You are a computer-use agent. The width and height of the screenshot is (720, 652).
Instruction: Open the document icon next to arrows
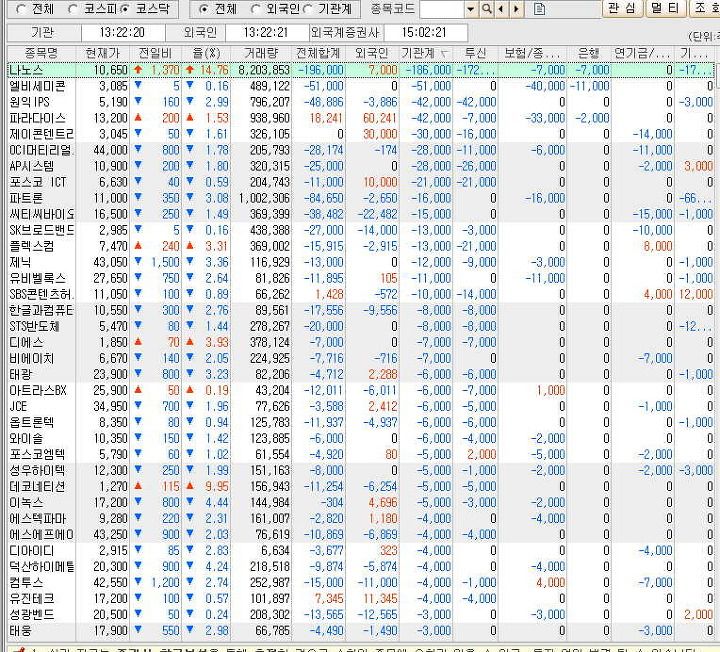(540, 9)
